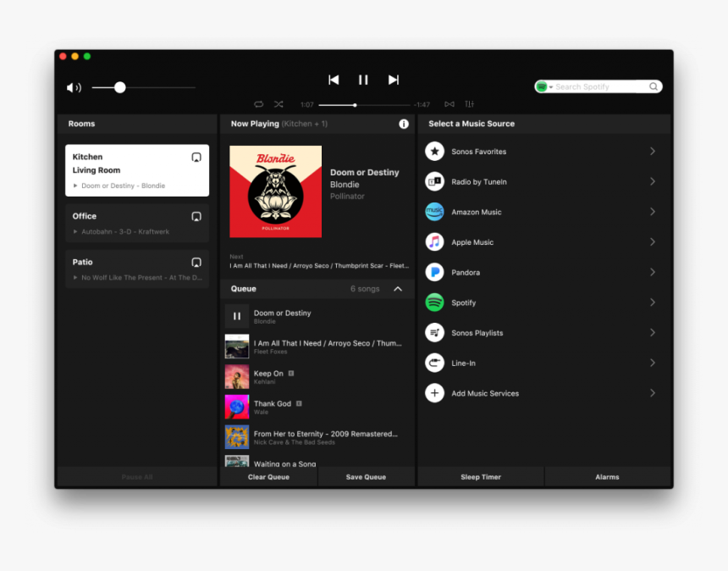The height and width of the screenshot is (571, 728).
Task: Expand Amazon Music via its chevron
Action: click(x=653, y=212)
